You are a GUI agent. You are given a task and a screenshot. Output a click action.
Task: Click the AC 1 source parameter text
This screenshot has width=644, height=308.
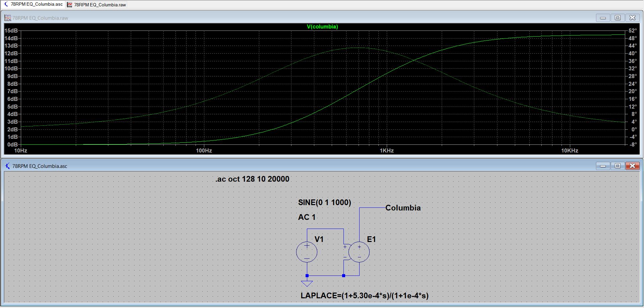click(307, 217)
